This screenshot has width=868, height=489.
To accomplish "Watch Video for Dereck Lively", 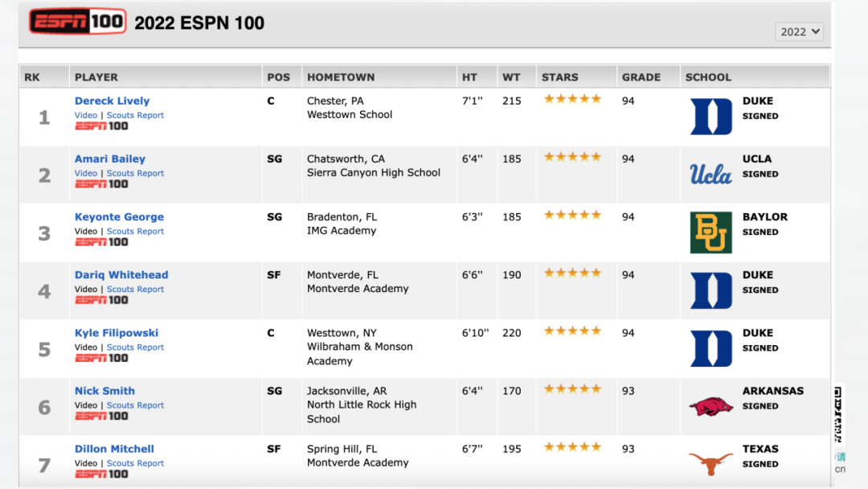I will [x=86, y=115].
